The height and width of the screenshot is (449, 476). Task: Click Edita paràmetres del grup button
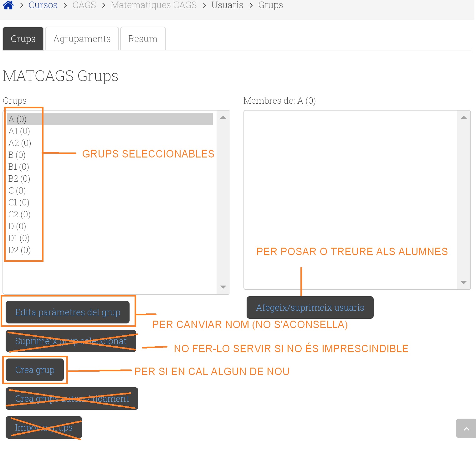pyautogui.click(x=68, y=312)
